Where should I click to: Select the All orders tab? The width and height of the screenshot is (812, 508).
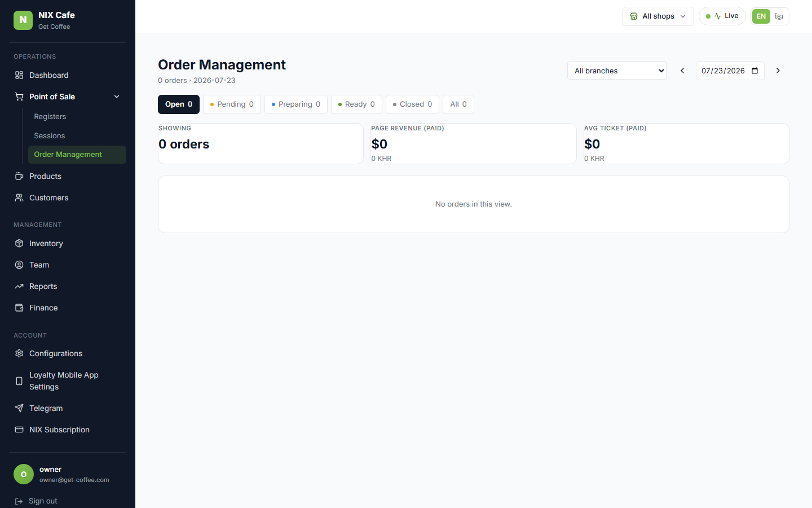(458, 104)
